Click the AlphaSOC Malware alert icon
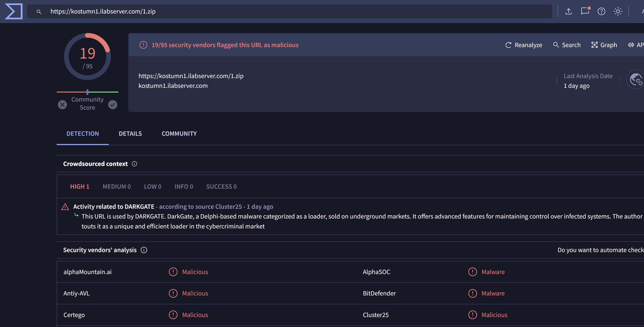This screenshot has height=327, width=644. tap(472, 272)
